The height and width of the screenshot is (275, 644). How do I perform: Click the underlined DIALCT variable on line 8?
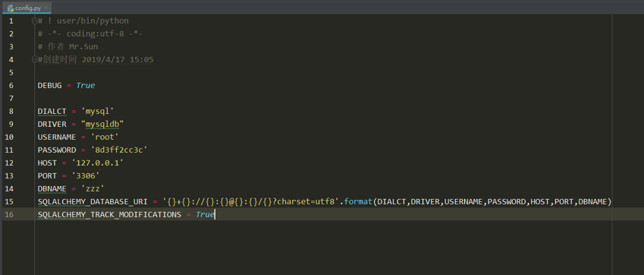tap(52, 112)
